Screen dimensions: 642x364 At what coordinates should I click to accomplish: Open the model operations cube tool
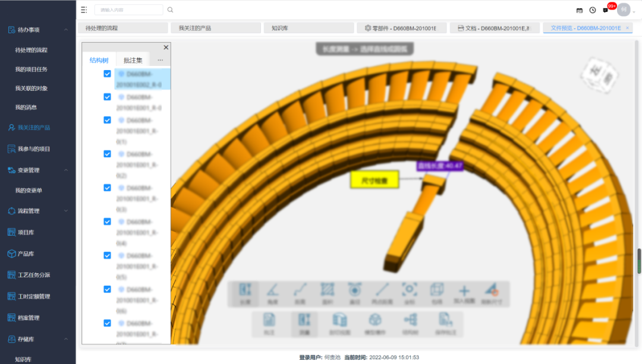(x=375, y=324)
